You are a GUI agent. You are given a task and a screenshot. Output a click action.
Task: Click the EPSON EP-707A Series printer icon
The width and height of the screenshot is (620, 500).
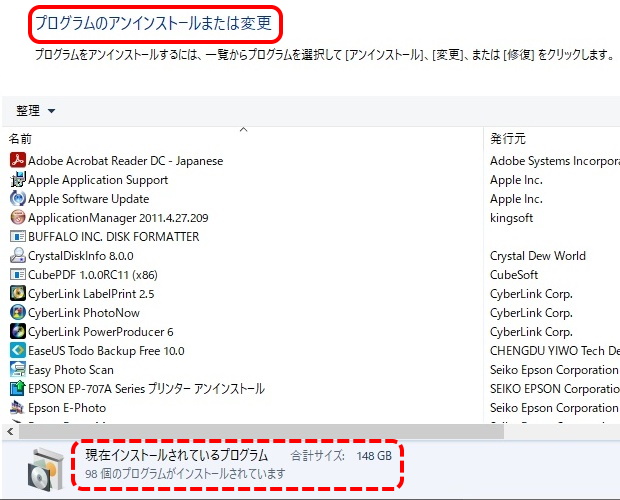(x=17, y=388)
